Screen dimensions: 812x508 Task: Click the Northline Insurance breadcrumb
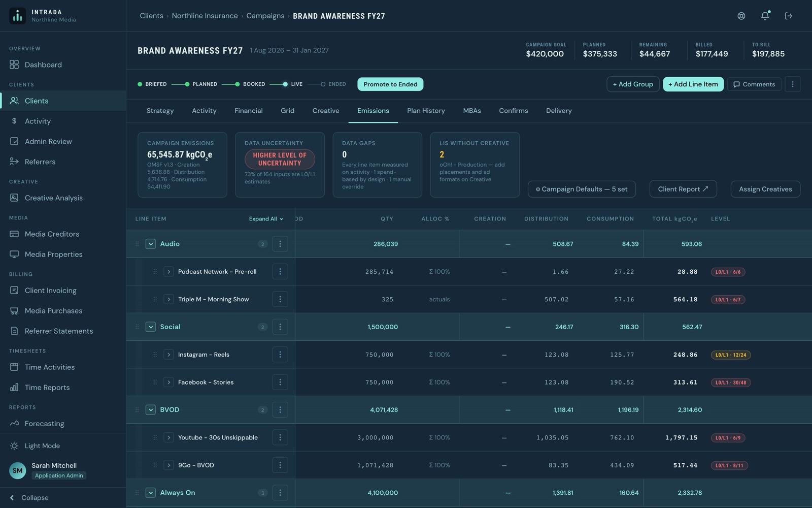pyautogui.click(x=205, y=16)
